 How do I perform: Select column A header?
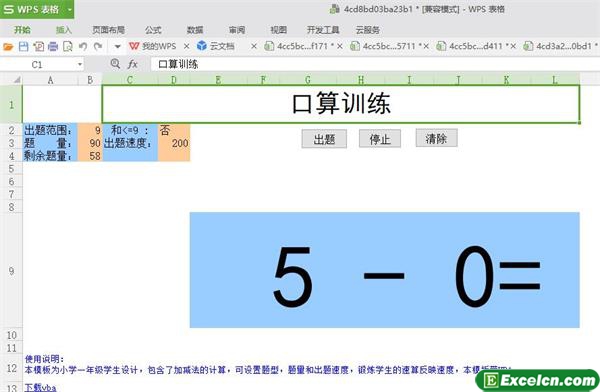[x=50, y=80]
